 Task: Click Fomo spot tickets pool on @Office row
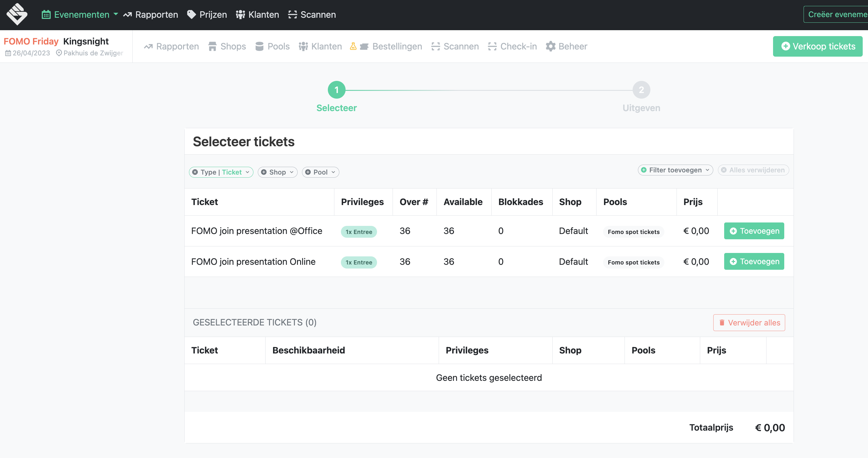click(x=634, y=232)
